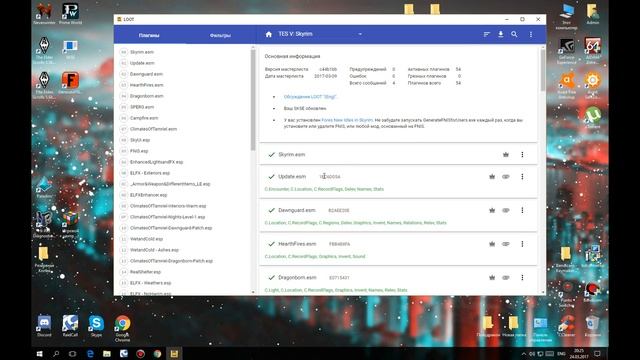Click the archive link icon on Update.esm card
The height and width of the screenshot is (360, 640).
point(506,177)
